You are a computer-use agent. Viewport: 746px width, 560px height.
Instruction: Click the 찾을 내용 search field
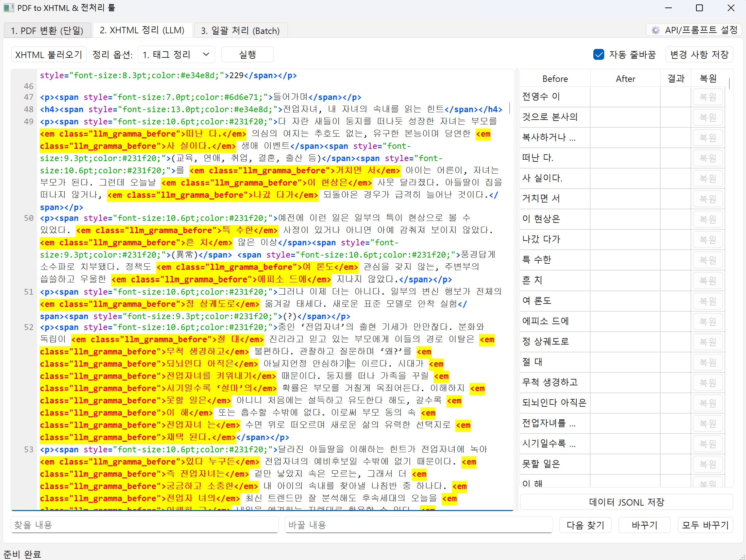[x=145, y=525]
